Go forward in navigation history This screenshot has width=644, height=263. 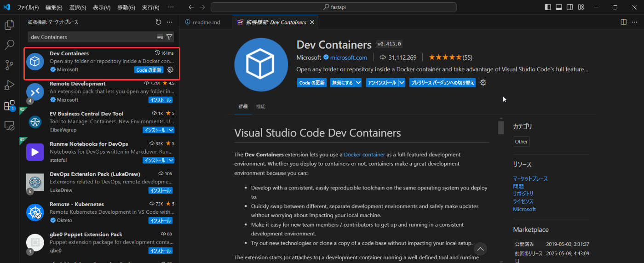[x=202, y=7]
